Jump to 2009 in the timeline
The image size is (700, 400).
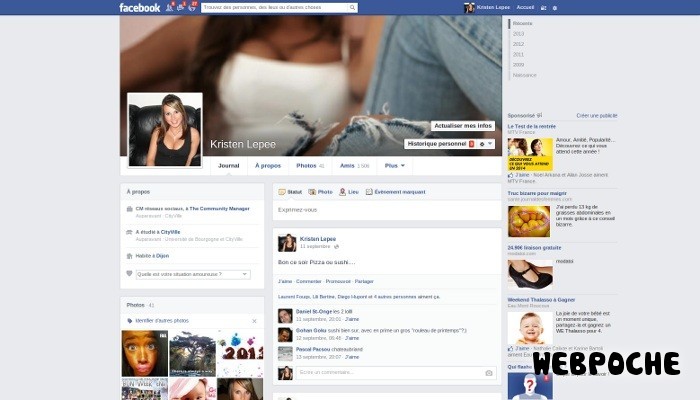pos(518,65)
